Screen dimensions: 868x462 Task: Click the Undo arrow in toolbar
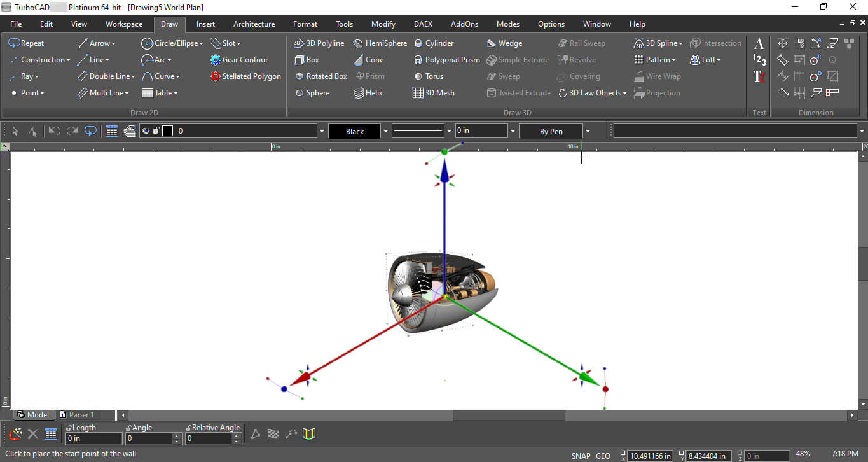click(55, 131)
